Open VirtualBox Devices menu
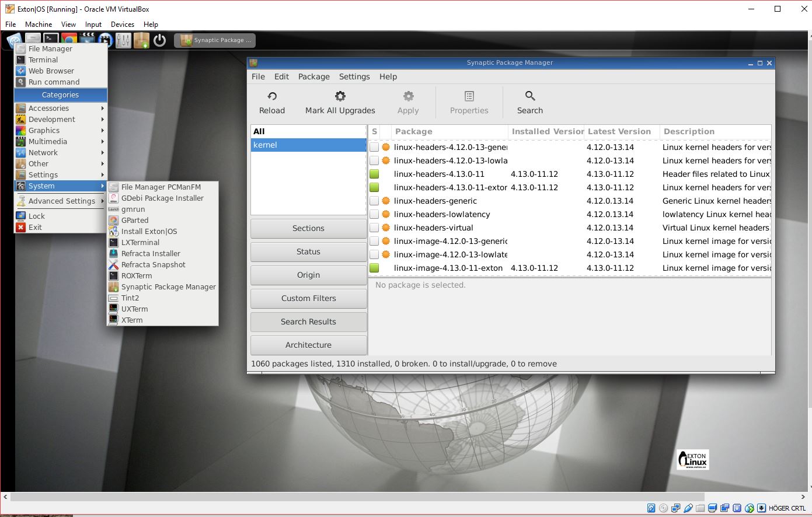 point(123,25)
